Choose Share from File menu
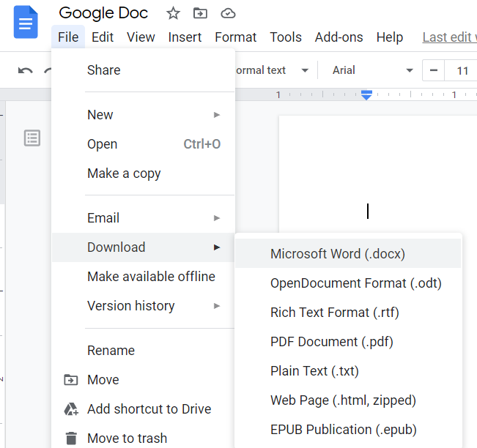The width and height of the screenshot is (477, 448). [144, 70]
